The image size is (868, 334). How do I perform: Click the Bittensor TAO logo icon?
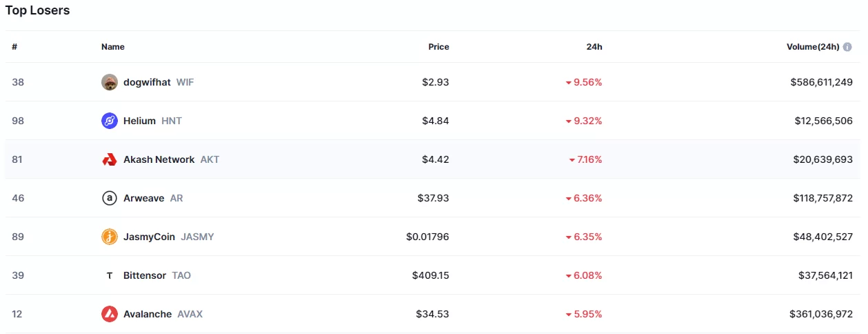[109, 275]
